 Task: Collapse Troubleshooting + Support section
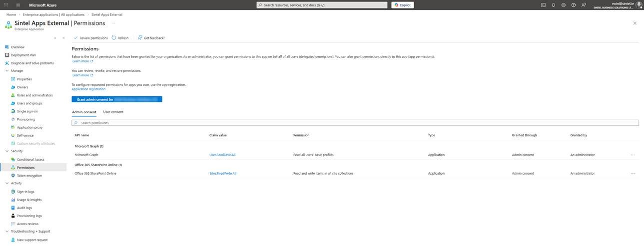[x=7, y=232]
